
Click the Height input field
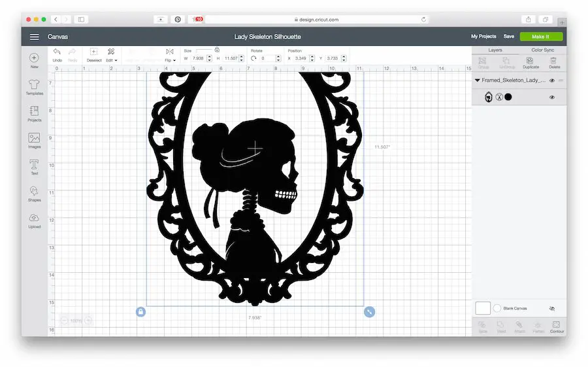tap(231, 58)
